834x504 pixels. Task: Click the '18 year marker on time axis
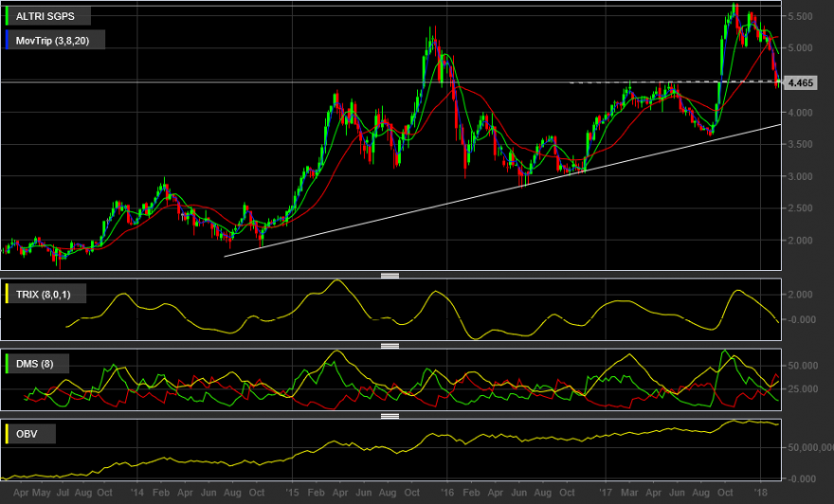pos(761,493)
